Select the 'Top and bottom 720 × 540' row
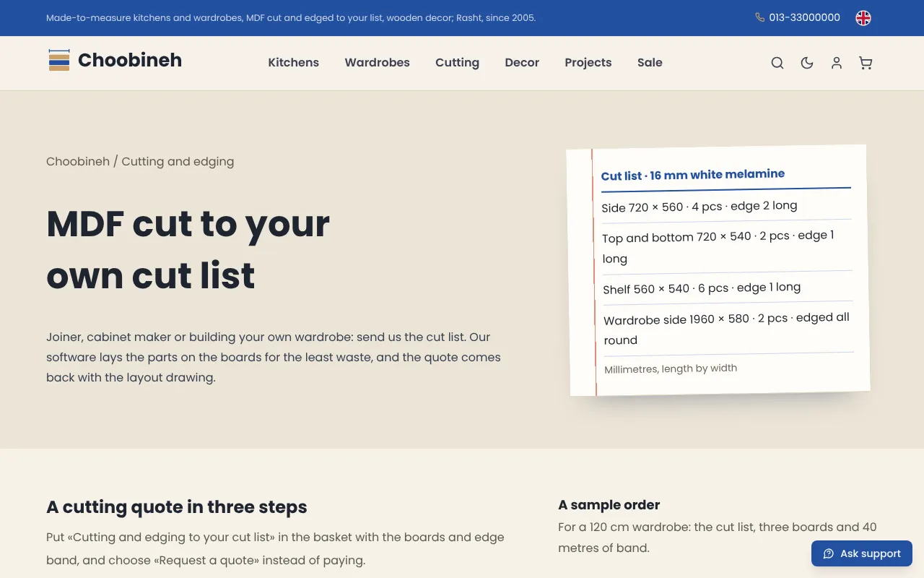 click(727, 246)
